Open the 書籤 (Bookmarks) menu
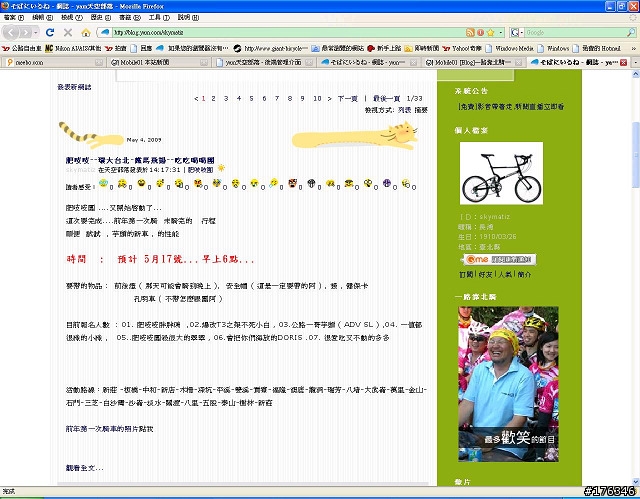 click(129, 18)
